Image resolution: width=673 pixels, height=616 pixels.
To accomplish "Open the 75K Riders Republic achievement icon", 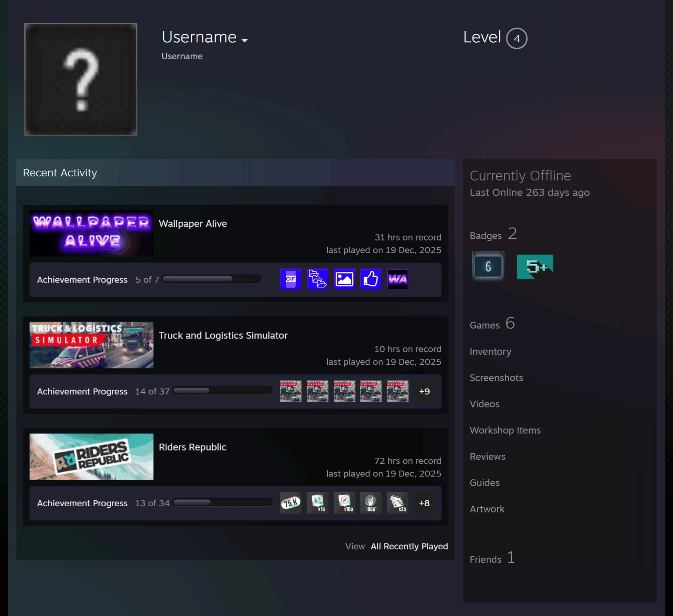I will point(290,503).
